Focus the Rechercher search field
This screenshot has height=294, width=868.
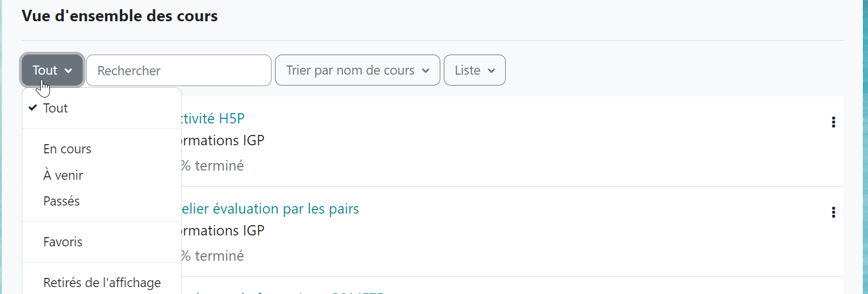pos(179,71)
